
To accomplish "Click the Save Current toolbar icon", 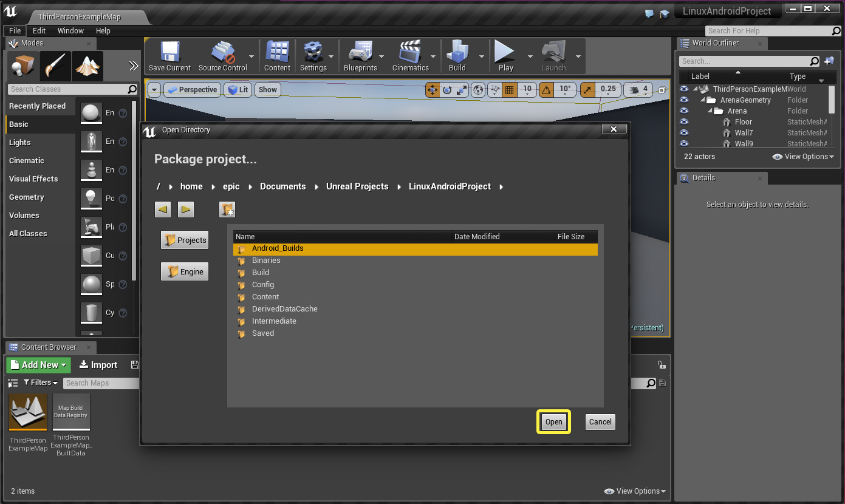I will (x=169, y=56).
